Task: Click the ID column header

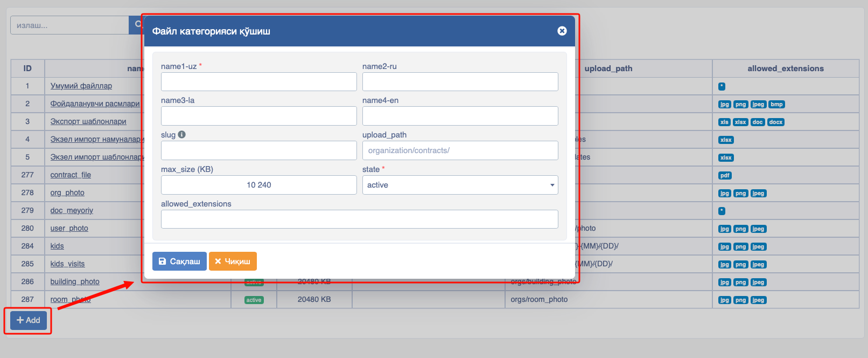Action: click(x=27, y=68)
